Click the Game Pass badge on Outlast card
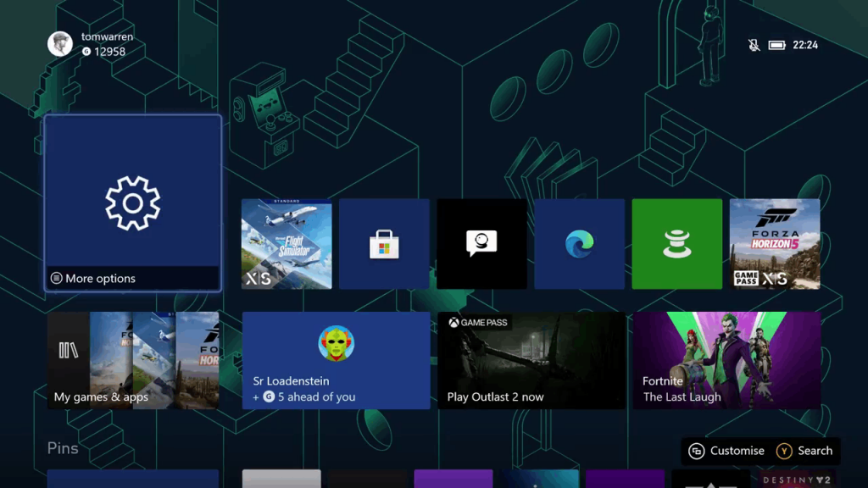 coord(478,323)
